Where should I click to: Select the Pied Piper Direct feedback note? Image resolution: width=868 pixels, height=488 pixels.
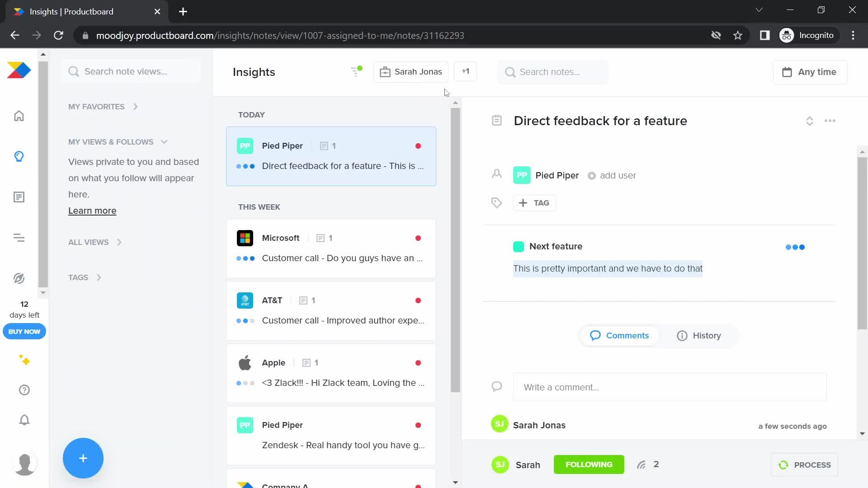point(331,156)
